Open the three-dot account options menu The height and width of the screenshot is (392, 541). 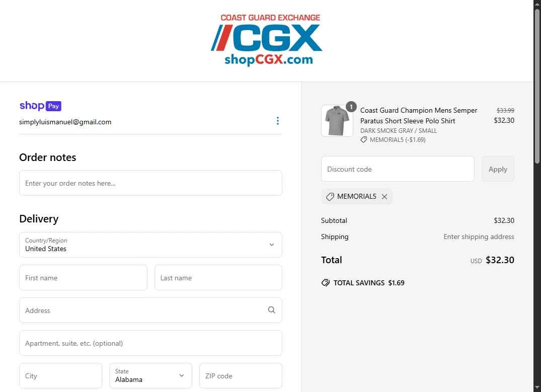pos(277,121)
